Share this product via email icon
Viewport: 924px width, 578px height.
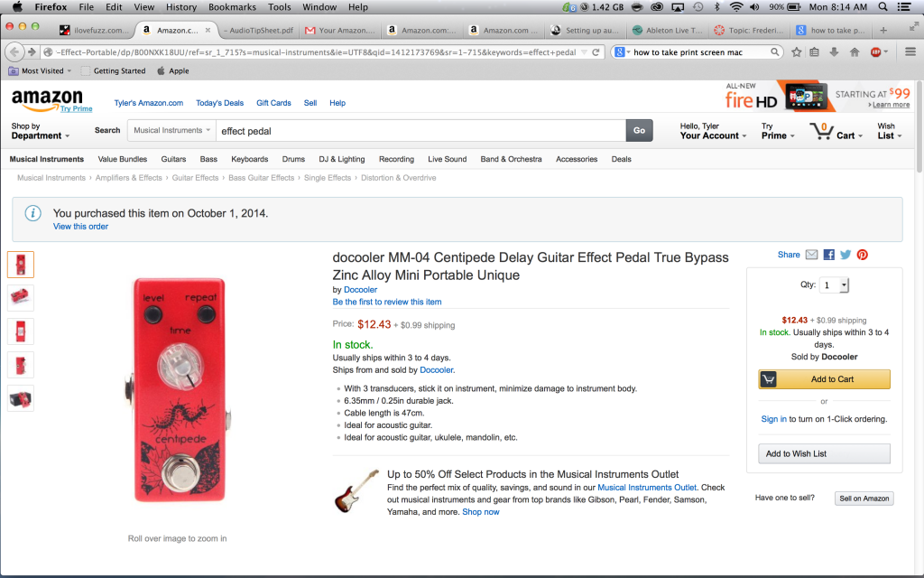812,256
